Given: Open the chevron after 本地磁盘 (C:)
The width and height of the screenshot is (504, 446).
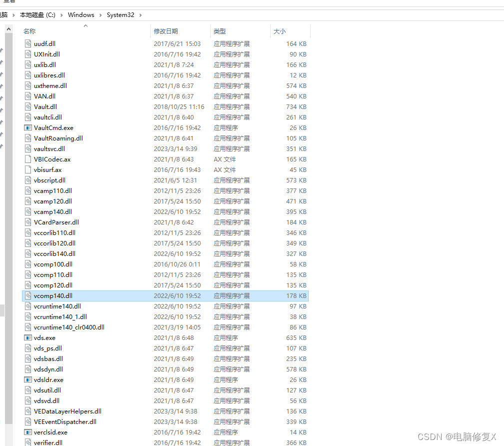Looking at the screenshot, I should tap(61, 15).
